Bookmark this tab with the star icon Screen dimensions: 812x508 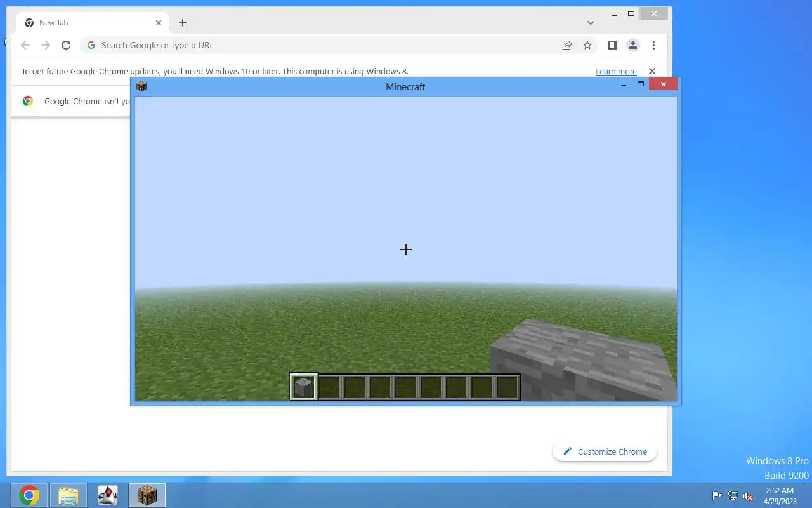tap(587, 45)
